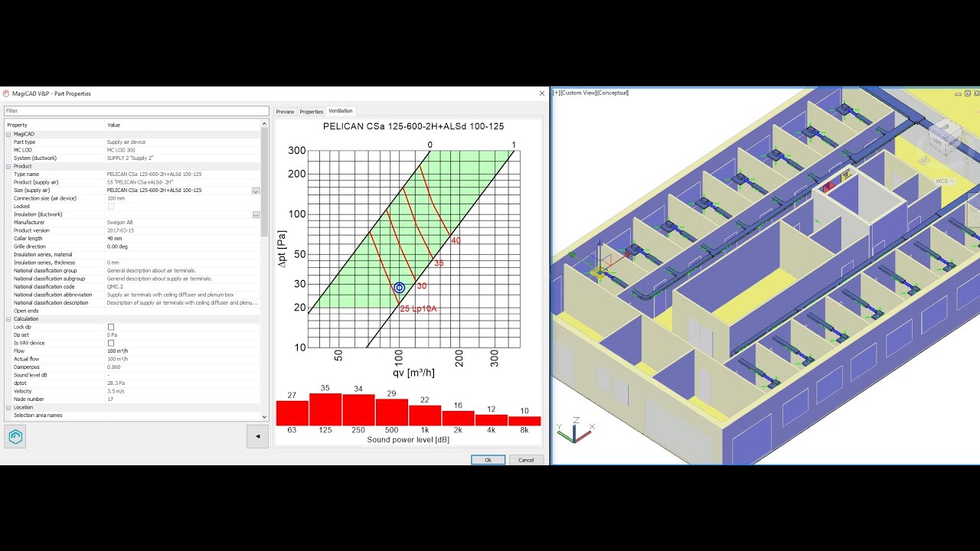The image size is (980, 551).
Task: Click into the Filter input field
Action: click(136, 111)
